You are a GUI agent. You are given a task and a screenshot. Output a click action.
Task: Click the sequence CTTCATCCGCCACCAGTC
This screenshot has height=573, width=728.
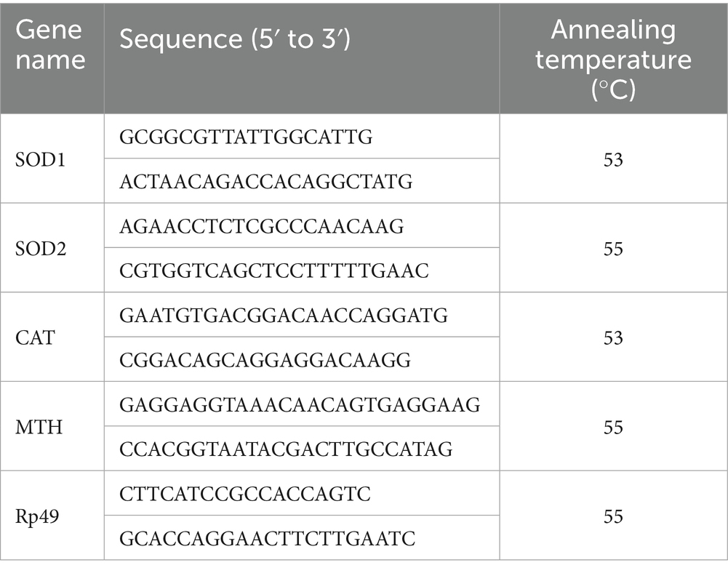coord(246,494)
